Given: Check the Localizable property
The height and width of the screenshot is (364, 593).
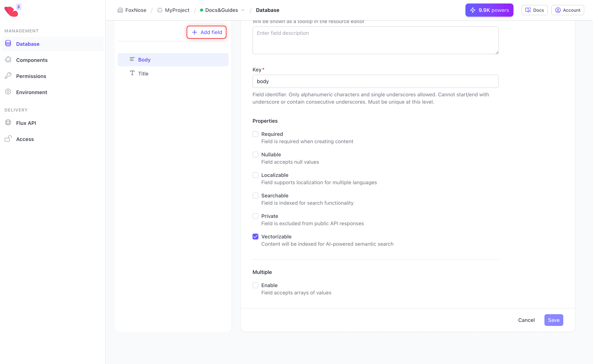Looking at the screenshot, I should point(255,175).
